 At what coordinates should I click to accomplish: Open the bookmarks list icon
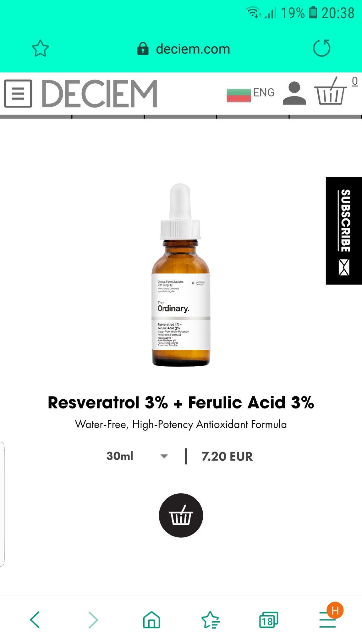pyautogui.click(x=210, y=620)
